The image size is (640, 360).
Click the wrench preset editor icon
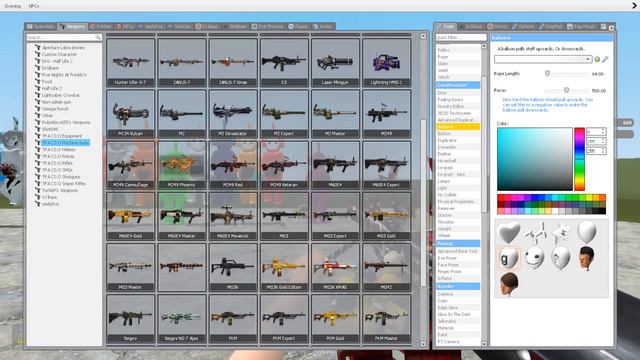605,60
